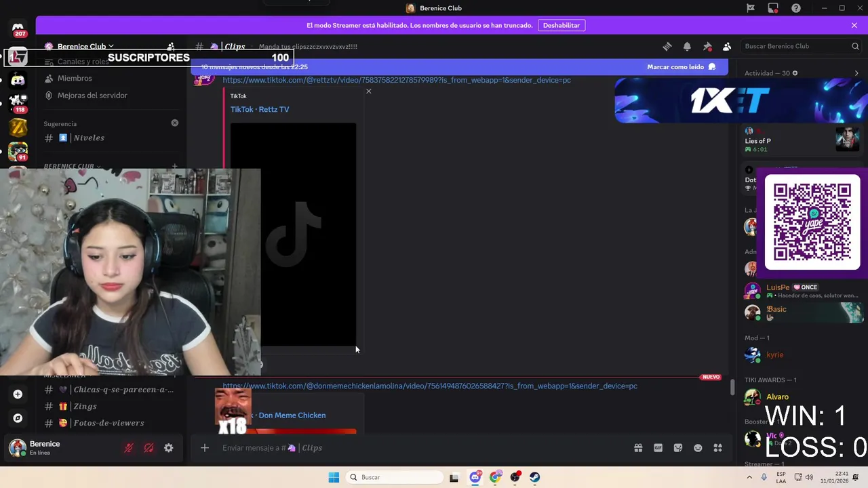The image size is (868, 488).
Task: Expand the Berenice Club server dropdown
Action: (85, 46)
